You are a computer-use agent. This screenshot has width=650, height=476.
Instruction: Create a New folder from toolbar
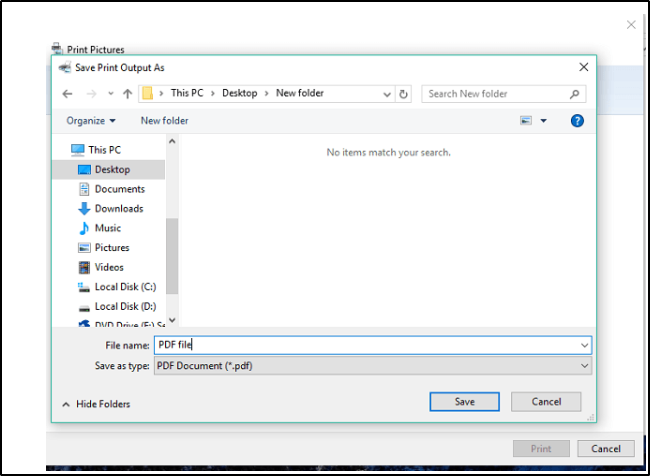tap(165, 121)
